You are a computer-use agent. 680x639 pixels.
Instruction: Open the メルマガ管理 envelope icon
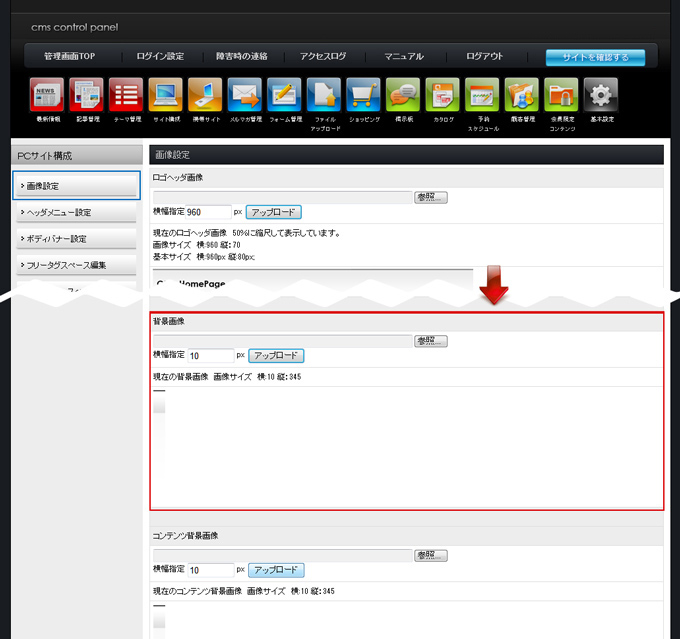point(244,95)
